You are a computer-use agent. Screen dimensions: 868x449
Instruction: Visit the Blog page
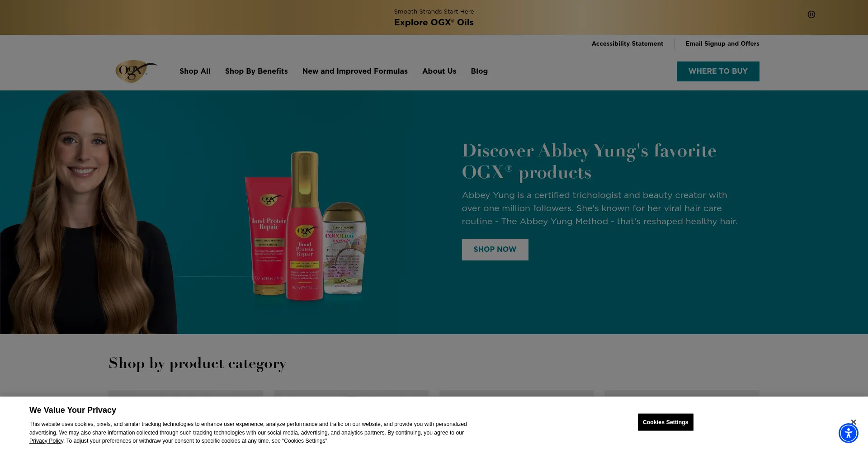[479, 71]
